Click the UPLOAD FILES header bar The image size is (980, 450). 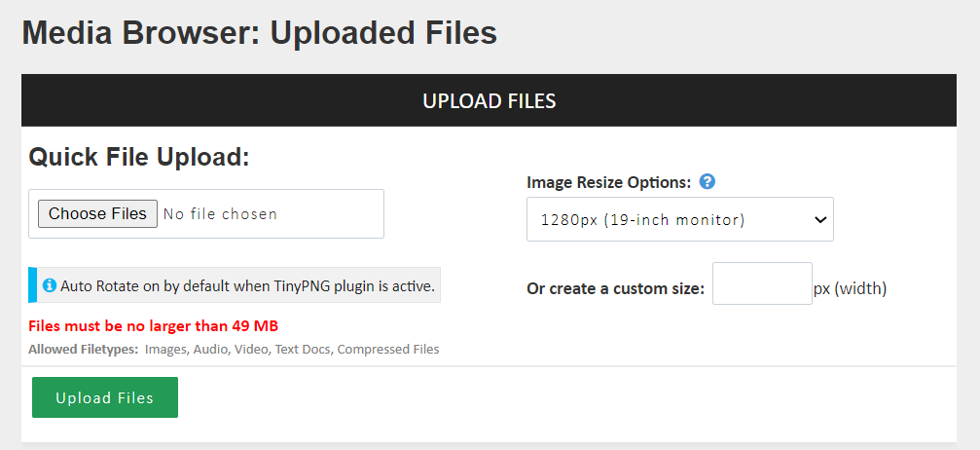point(489,100)
